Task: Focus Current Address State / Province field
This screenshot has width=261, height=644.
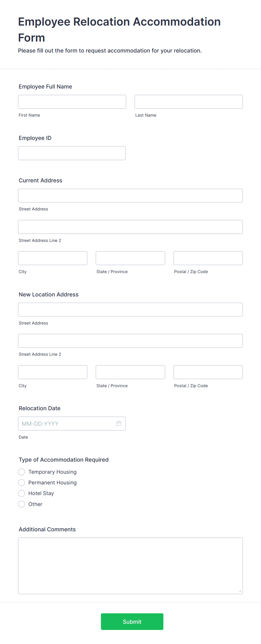Action: click(130, 258)
